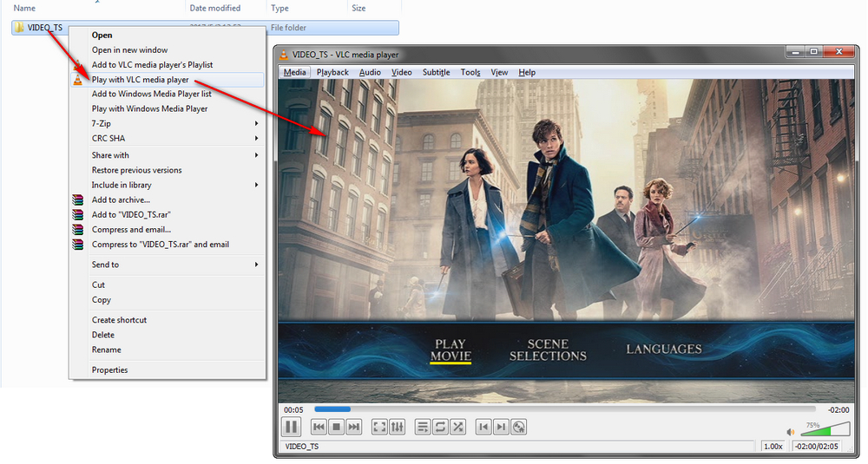Image resolution: width=868 pixels, height=464 pixels.
Task: Click the -02:00/02:05 time status
Action: pos(817,447)
